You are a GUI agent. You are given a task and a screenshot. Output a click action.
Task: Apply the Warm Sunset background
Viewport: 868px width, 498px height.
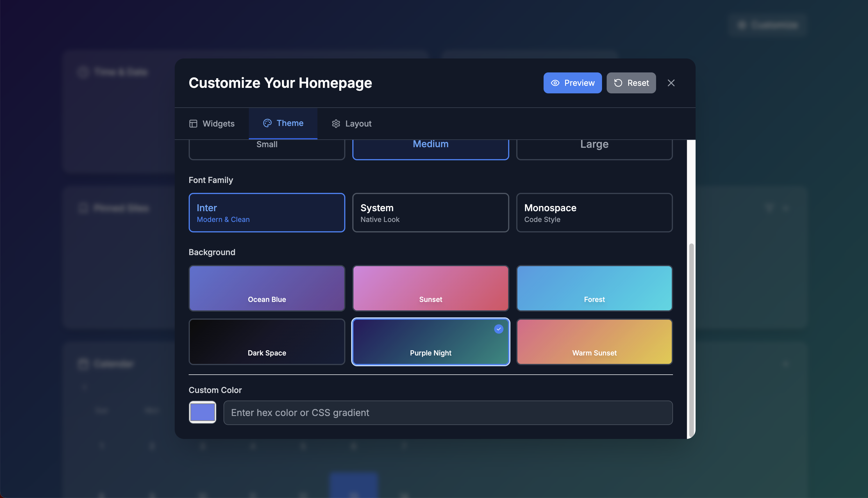click(594, 342)
